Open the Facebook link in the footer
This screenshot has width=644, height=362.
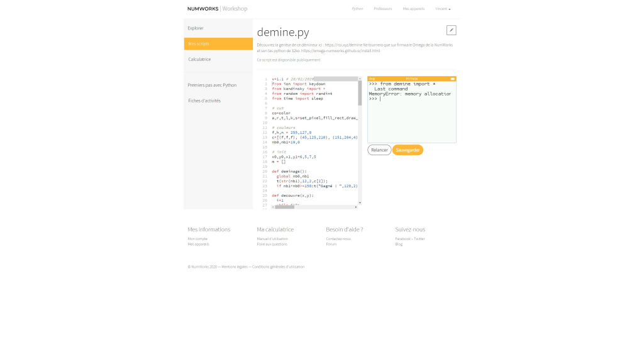[402, 239]
